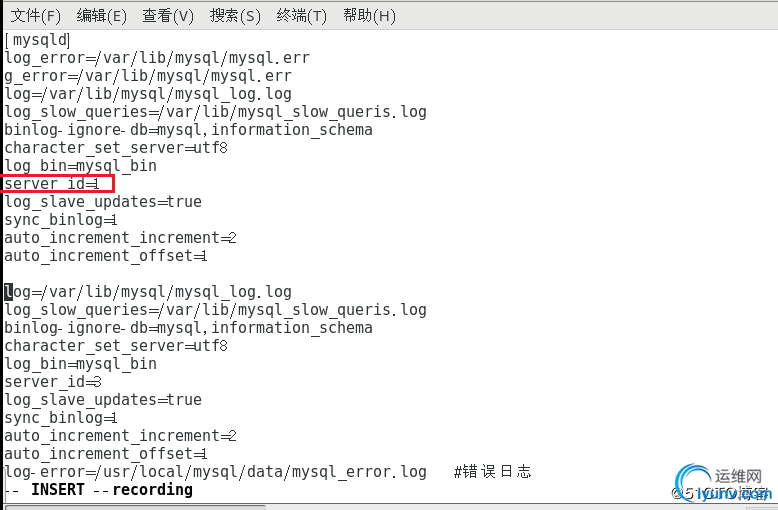Open the 终端(T) menu
The height and width of the screenshot is (510, 778).
[x=302, y=16]
